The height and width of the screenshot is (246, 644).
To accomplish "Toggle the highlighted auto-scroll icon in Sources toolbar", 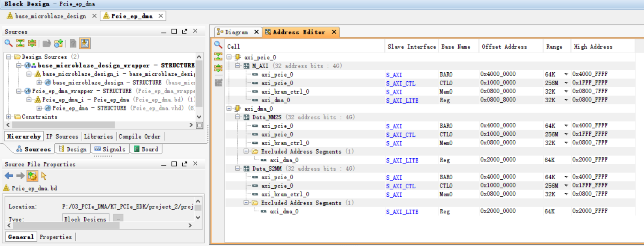I will pos(85,43).
